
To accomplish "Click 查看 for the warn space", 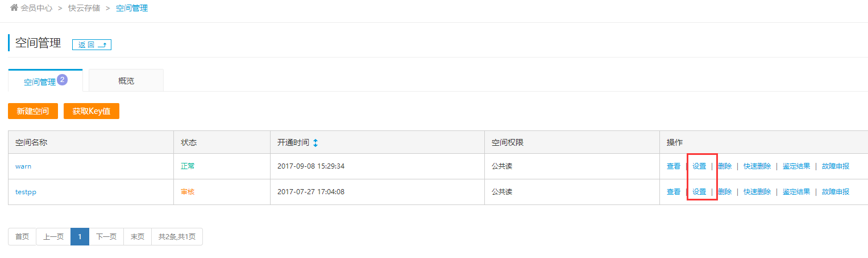I will tap(674, 166).
